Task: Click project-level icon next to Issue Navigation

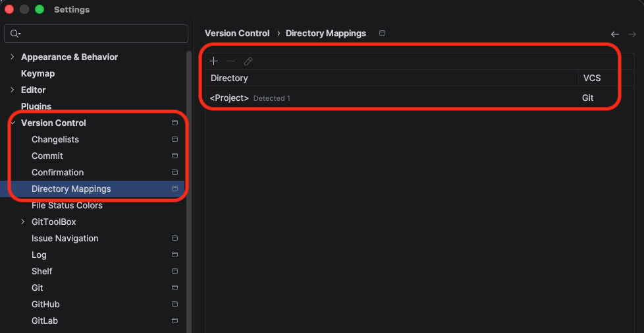Action: point(174,238)
